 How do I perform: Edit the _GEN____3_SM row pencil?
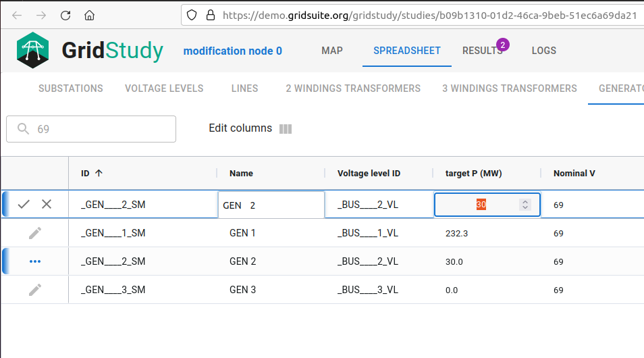tap(35, 290)
